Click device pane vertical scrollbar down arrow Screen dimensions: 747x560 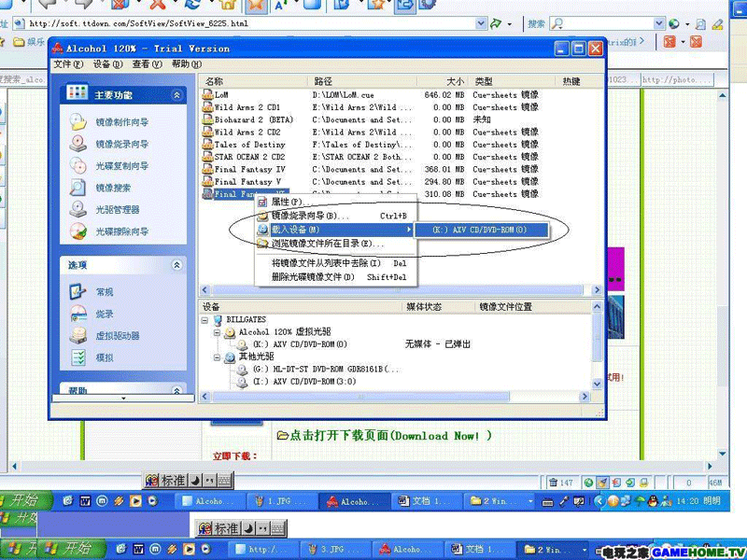point(597,384)
